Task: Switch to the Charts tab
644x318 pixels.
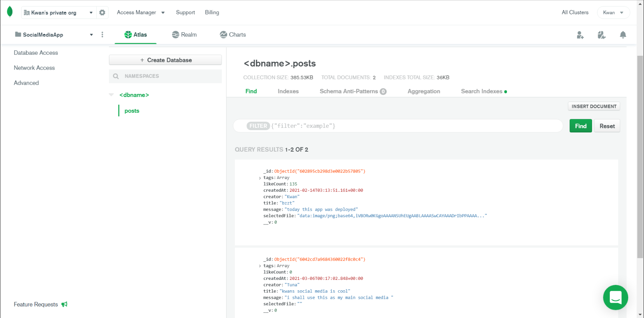Action: point(233,35)
